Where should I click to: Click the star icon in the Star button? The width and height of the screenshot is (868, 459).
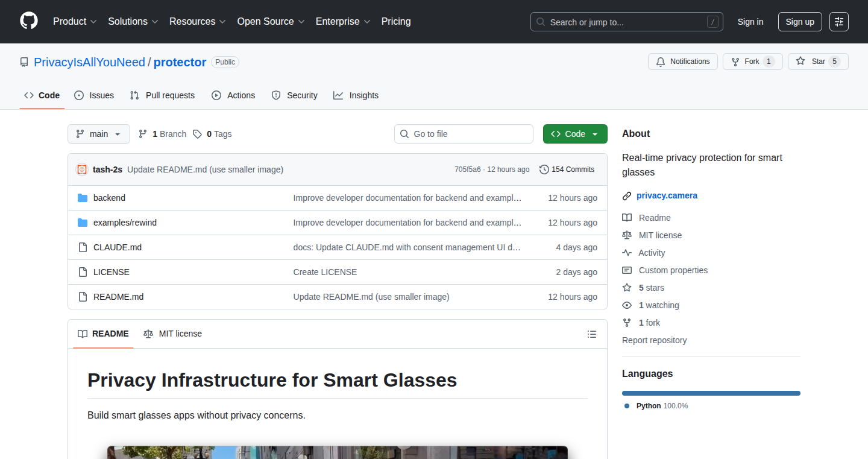(800, 61)
